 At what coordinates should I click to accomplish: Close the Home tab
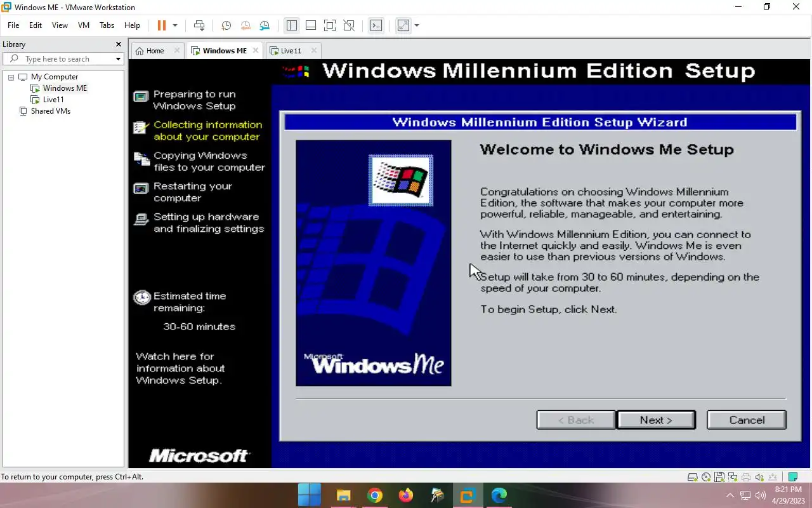tap(176, 50)
